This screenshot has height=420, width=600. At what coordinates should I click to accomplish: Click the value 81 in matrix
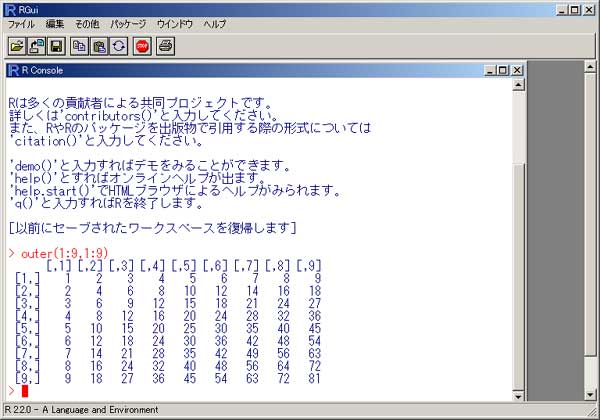315,379
